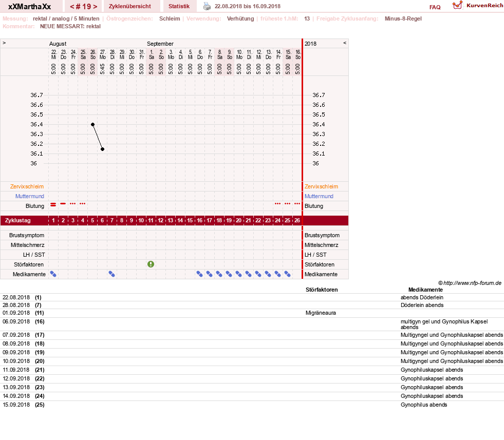The width and height of the screenshot is (504, 440).
Task: Click spotting marker on cycle day 4
Action: 83,204
